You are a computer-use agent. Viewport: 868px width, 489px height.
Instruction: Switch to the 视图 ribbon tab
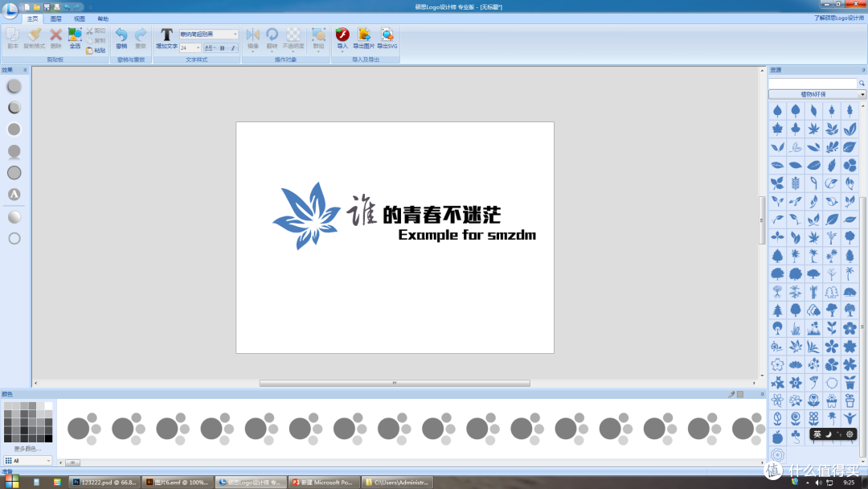point(79,18)
